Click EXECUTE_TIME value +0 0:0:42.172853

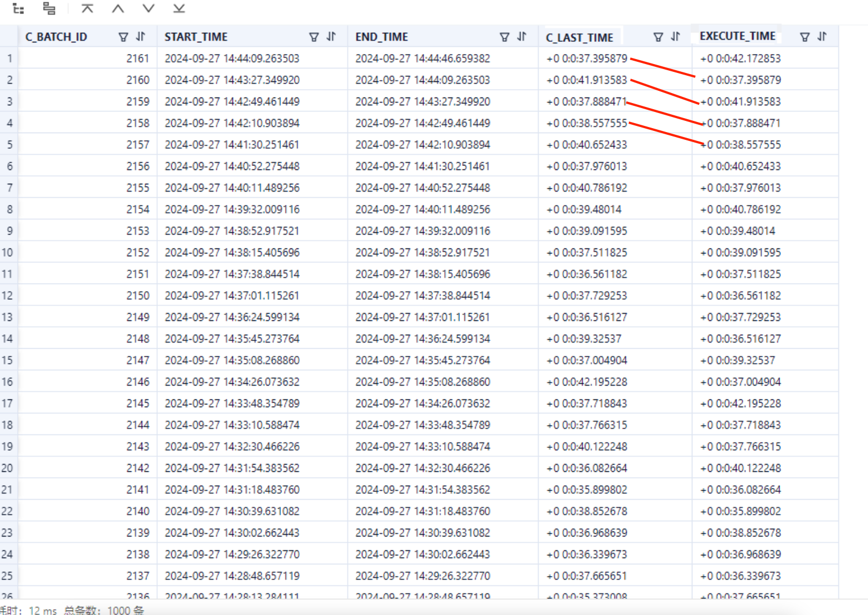[740, 58]
